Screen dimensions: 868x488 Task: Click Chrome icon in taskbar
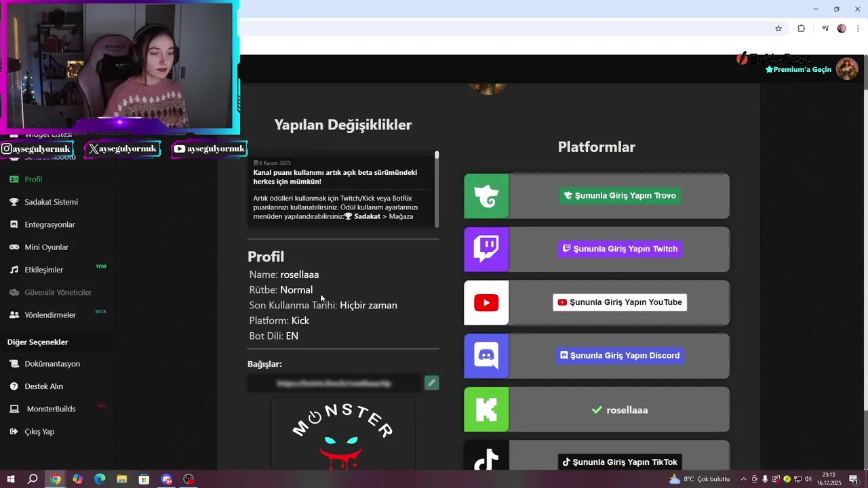point(55,479)
